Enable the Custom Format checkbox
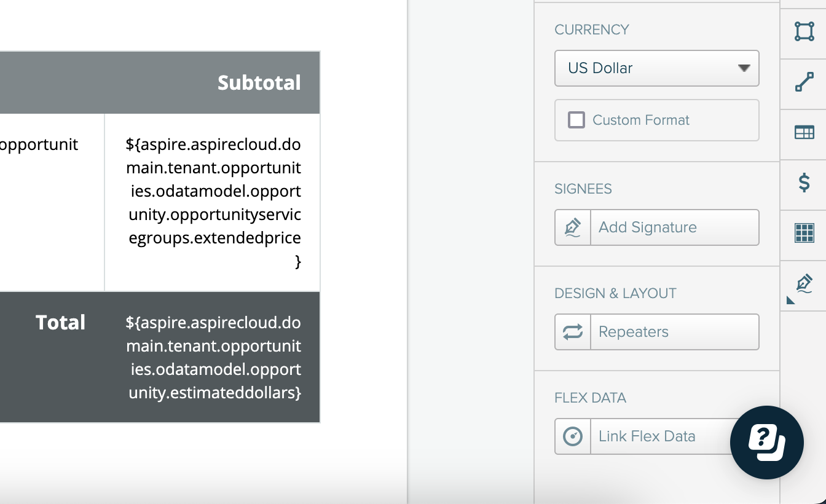The image size is (826, 504). point(576,120)
